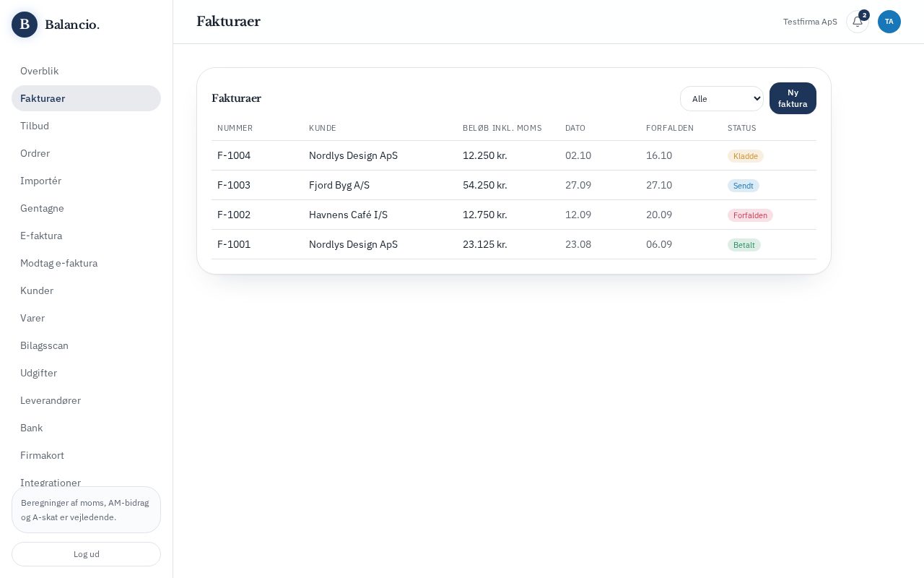Open the Importér page

pos(86,181)
